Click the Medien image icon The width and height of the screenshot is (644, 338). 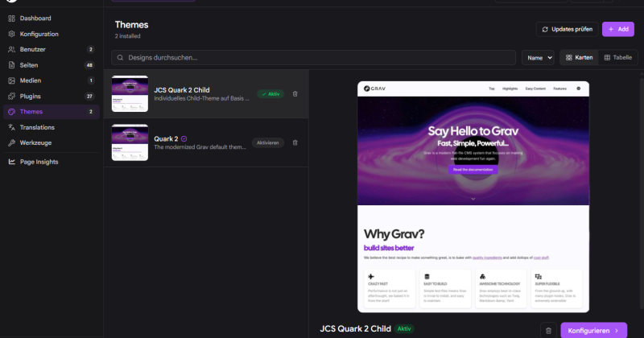click(11, 80)
